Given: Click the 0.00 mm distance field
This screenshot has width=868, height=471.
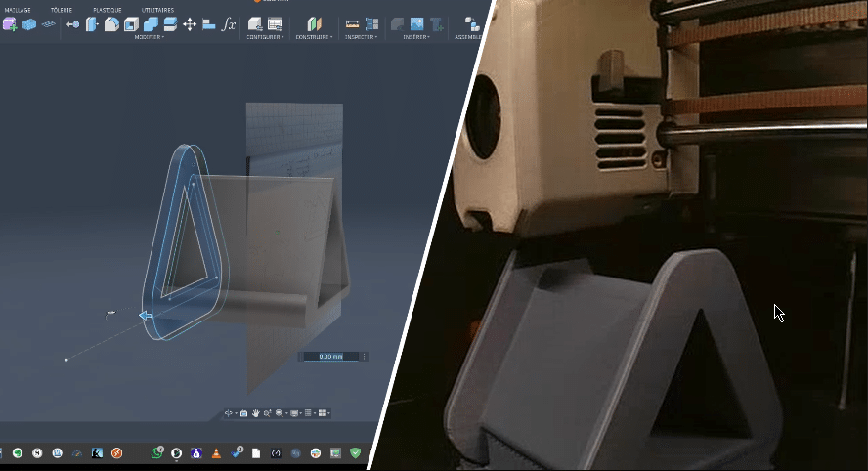Looking at the screenshot, I should [x=330, y=357].
